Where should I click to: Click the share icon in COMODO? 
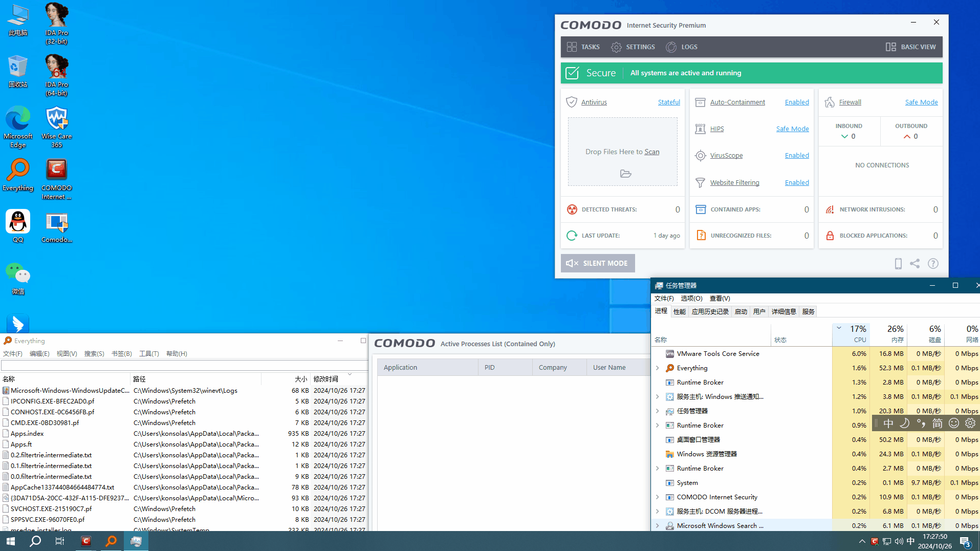click(914, 264)
